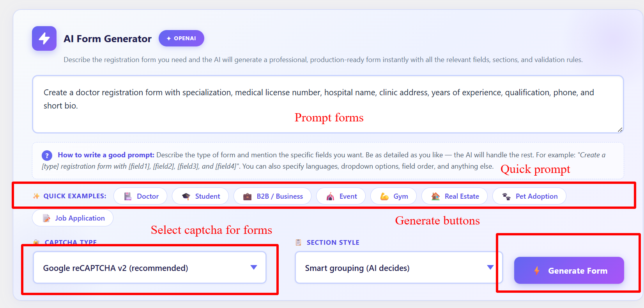Viewport: 644px width, 308px height.
Task: Select the Job Application quick example
Action: (x=73, y=218)
